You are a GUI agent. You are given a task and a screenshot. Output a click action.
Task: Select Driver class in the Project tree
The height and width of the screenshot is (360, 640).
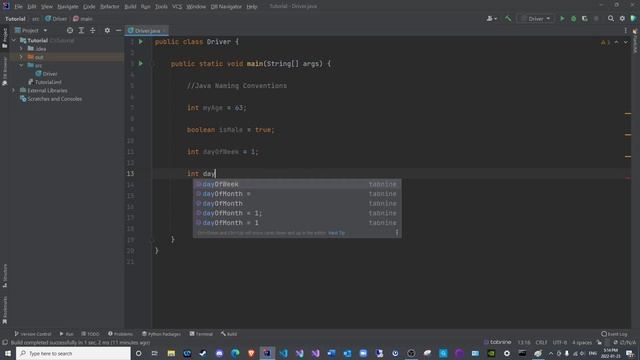click(x=47, y=74)
